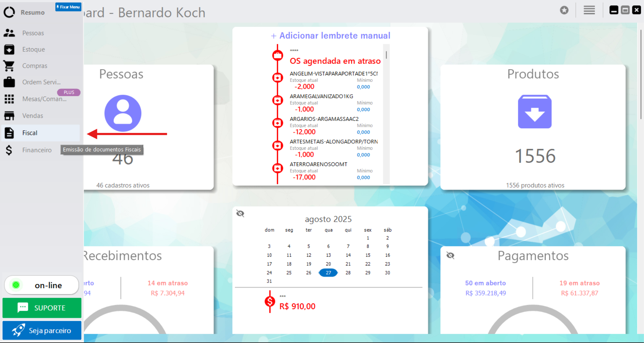The height and width of the screenshot is (343, 644).
Task: Select day 27 in the calendar
Action: (328, 273)
